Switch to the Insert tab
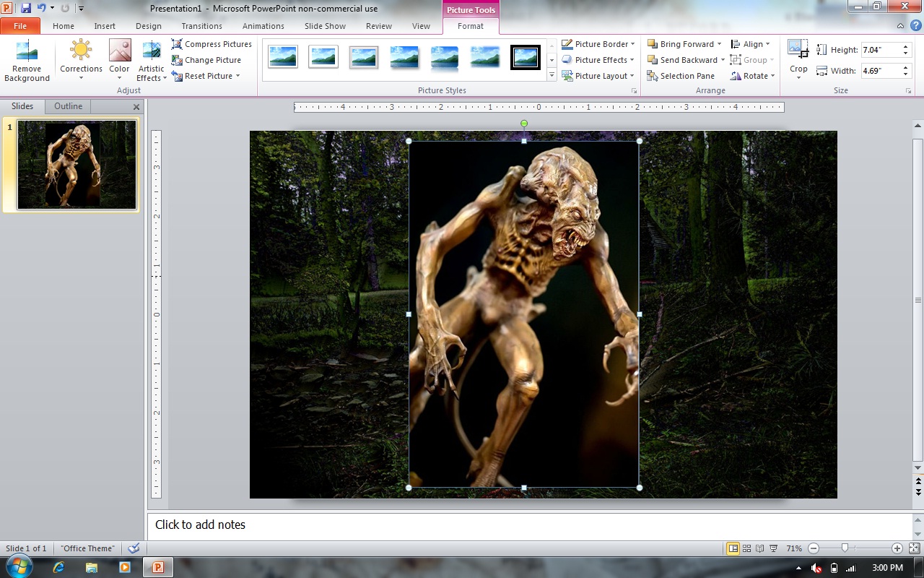Screen dimensions: 924x578 tap(105, 26)
